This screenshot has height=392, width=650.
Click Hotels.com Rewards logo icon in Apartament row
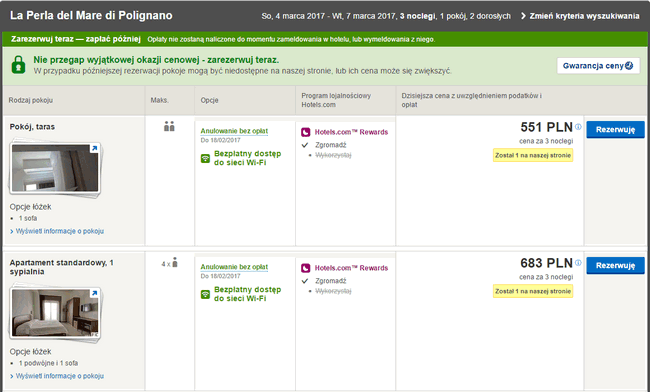coord(306,268)
